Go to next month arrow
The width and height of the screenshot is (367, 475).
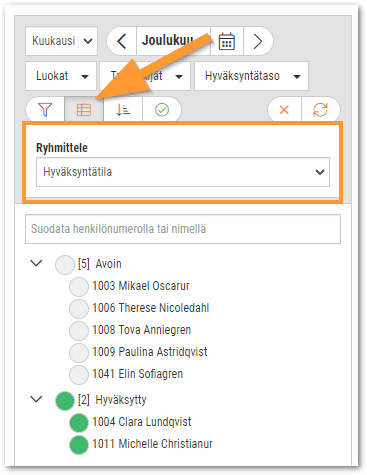(x=258, y=41)
